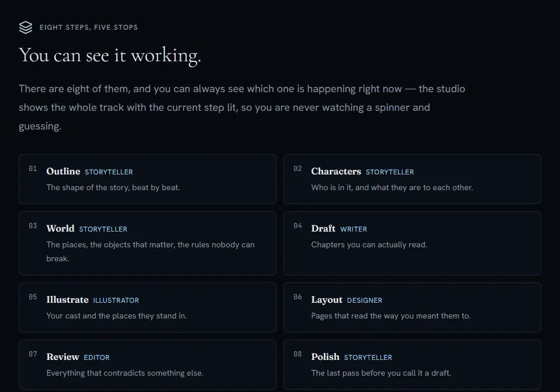
Task: Select the Draft step card
Action: click(x=412, y=243)
